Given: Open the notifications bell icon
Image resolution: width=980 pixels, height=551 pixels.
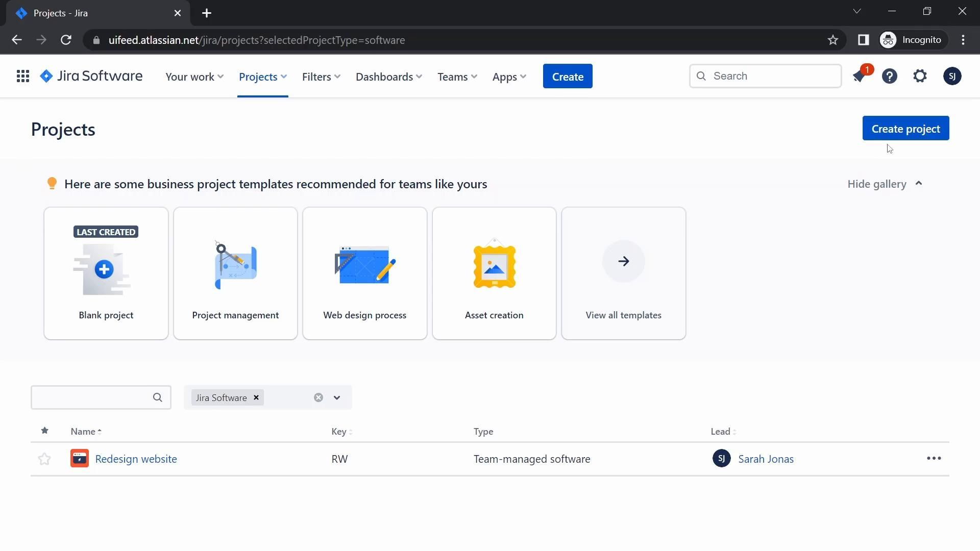Looking at the screenshot, I should pyautogui.click(x=859, y=77).
